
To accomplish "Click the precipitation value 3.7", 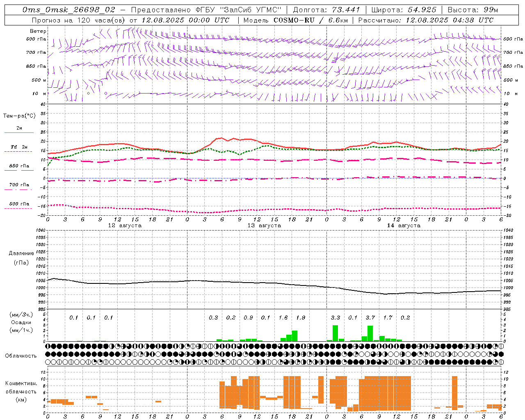I will click(370, 317).
